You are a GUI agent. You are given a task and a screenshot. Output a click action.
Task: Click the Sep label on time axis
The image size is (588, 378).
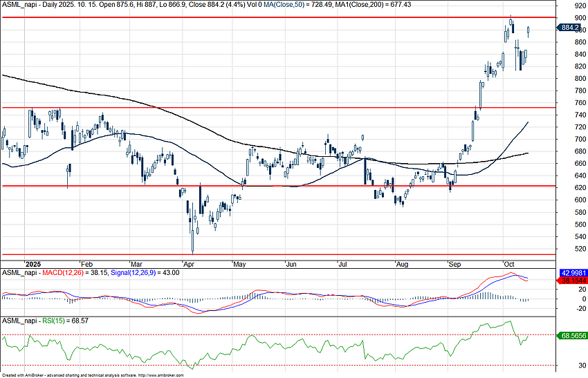tap(455, 264)
